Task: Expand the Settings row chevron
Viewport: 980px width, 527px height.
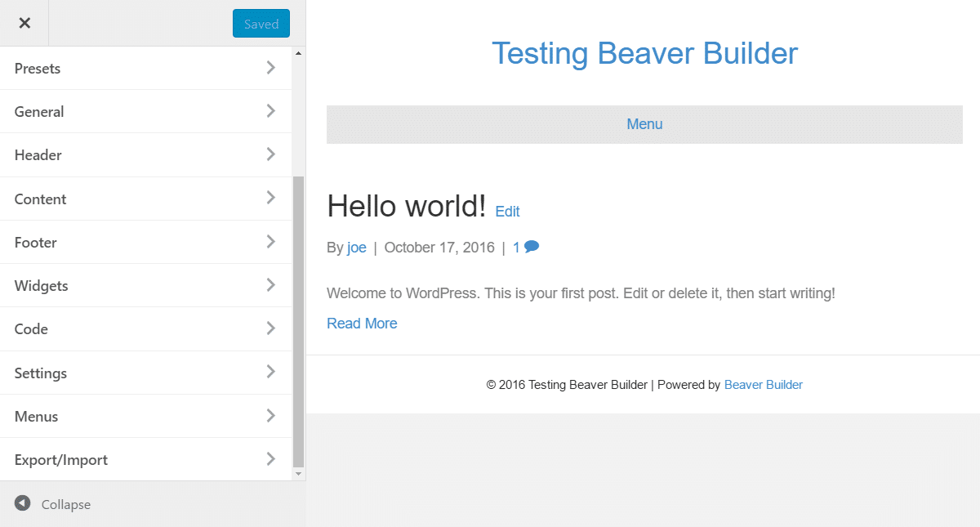Action: [x=271, y=372]
